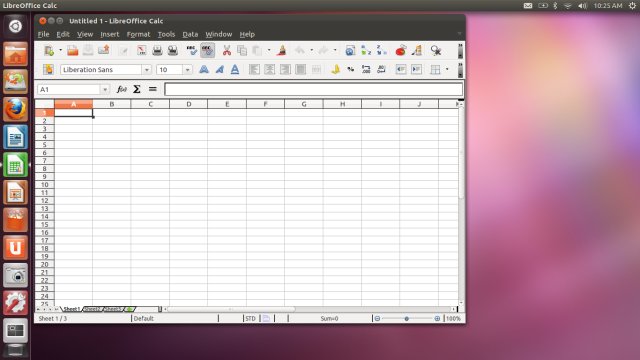Delete a decimal place from number format
640x360 pixels.
382,69
